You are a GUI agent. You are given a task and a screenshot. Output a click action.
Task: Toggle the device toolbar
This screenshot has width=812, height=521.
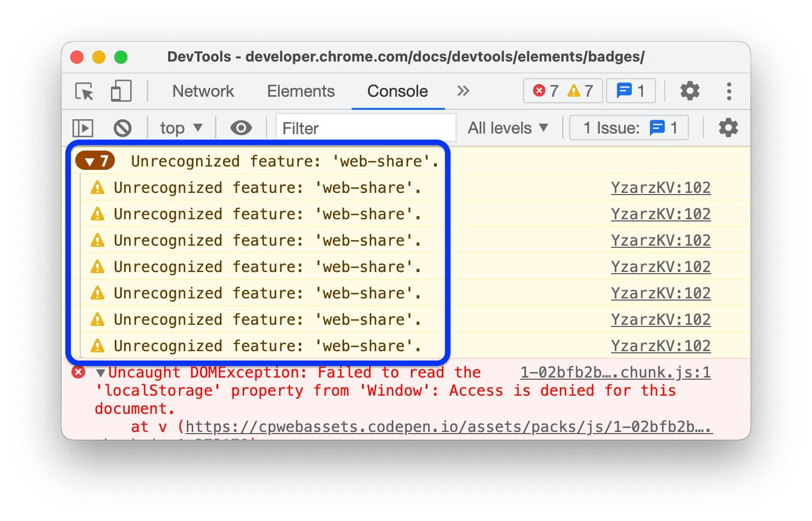tap(120, 91)
